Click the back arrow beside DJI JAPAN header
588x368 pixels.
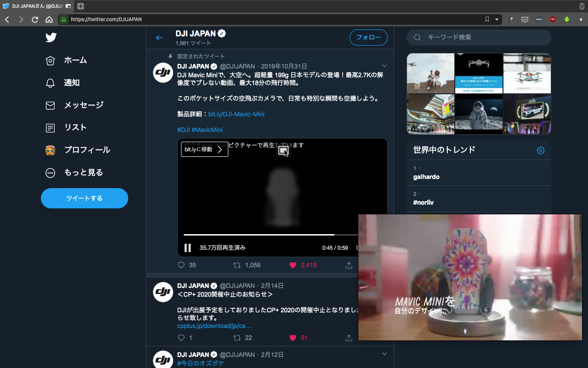coord(159,38)
